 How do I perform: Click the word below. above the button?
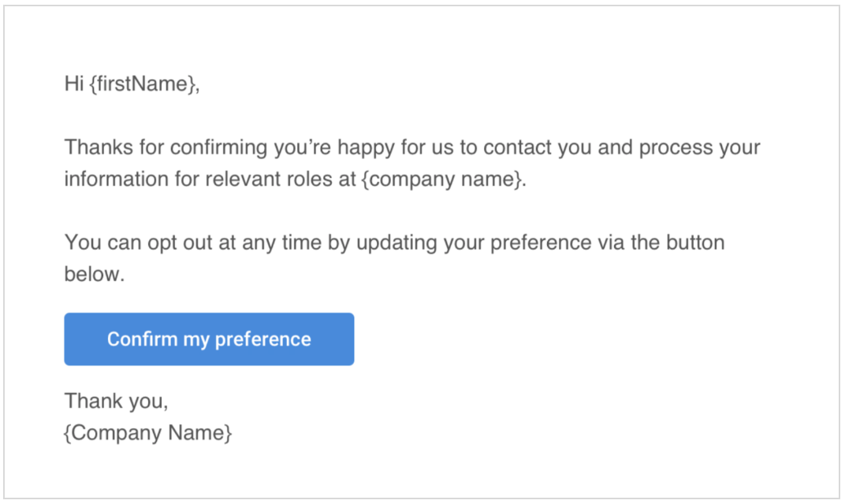pyautogui.click(x=95, y=274)
